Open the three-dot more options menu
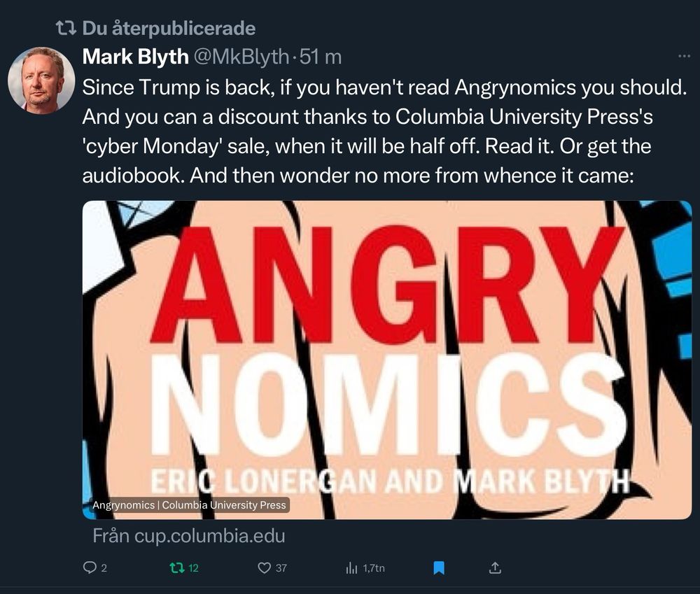Viewport: 700px width, 594px height. pos(684,56)
